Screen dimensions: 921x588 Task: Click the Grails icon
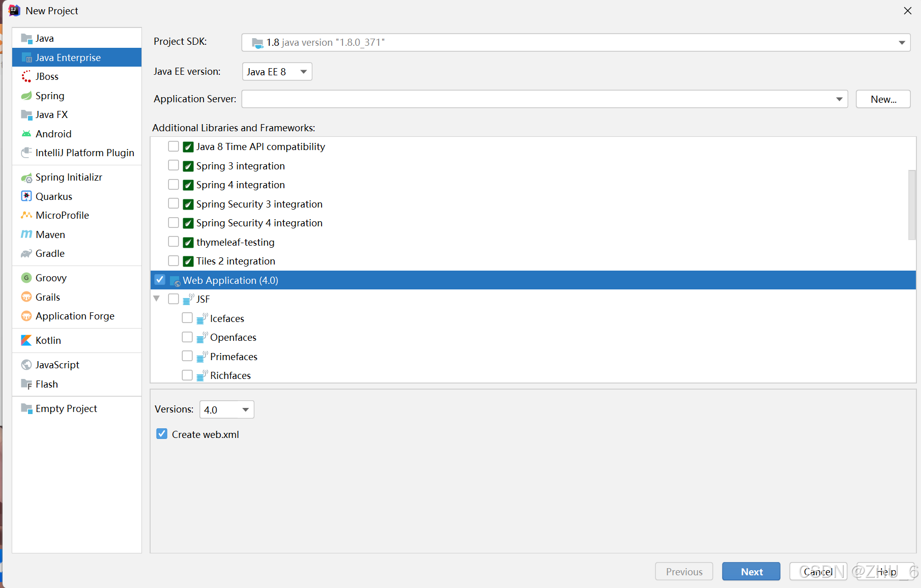[26, 297]
